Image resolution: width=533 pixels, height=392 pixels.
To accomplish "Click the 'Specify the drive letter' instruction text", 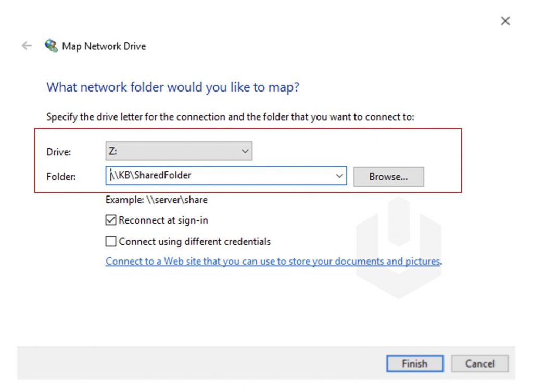I will click(230, 117).
